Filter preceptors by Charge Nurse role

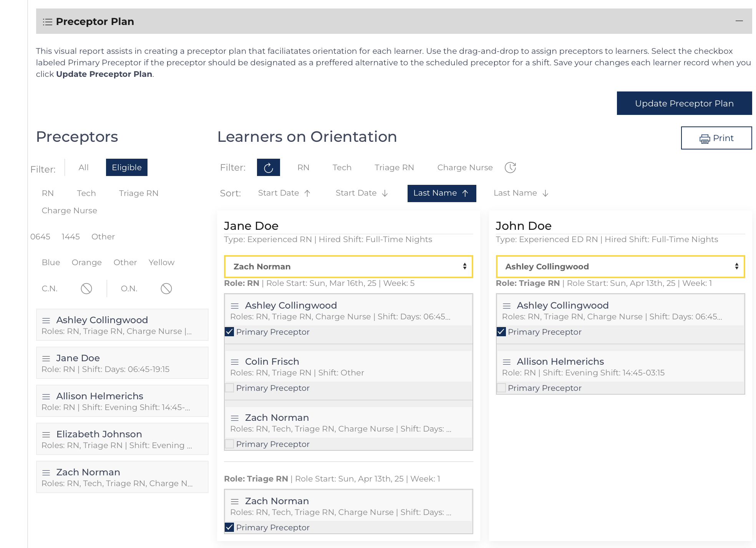[x=70, y=211]
